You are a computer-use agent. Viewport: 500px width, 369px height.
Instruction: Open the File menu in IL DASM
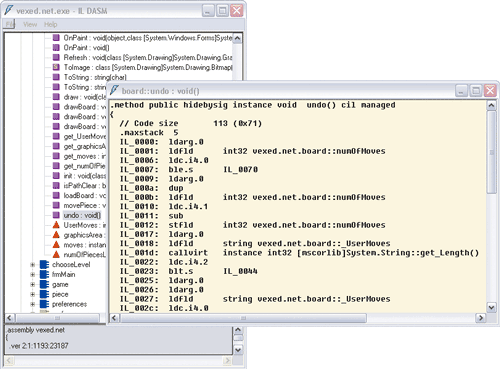[10, 24]
